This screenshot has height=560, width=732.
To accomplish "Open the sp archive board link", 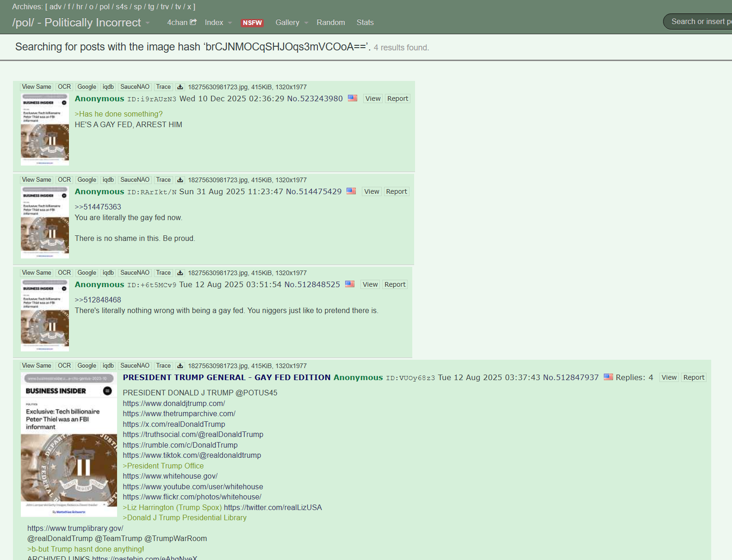I will pyautogui.click(x=138, y=6).
